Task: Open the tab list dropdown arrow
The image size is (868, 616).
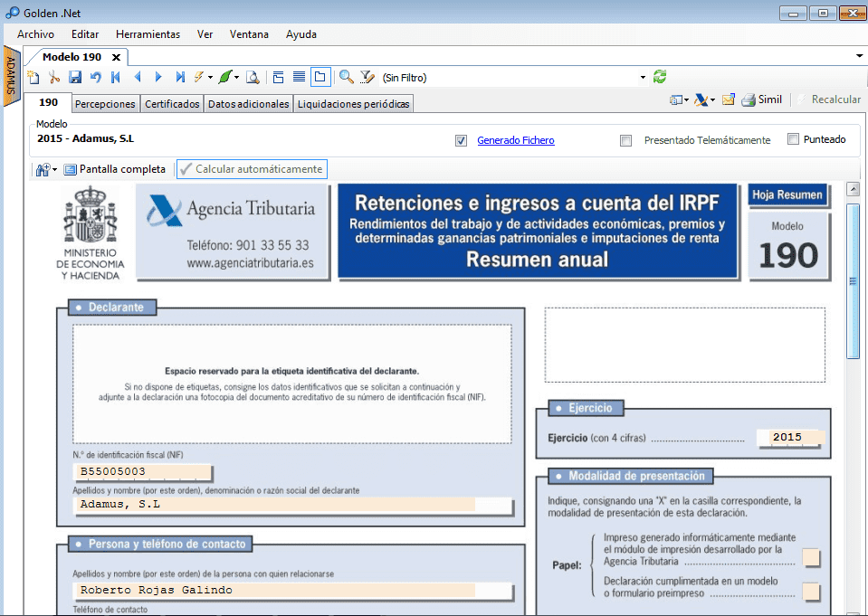Action: click(x=859, y=56)
